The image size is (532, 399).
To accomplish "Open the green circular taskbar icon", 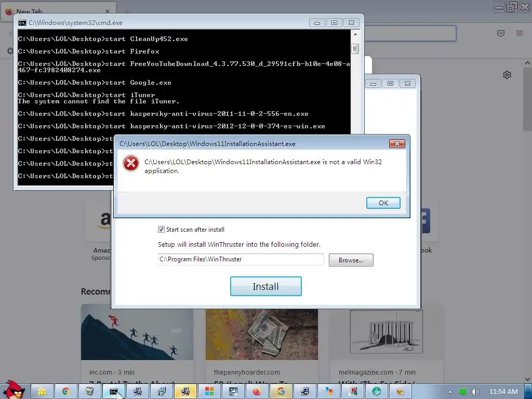I will tap(377, 392).
